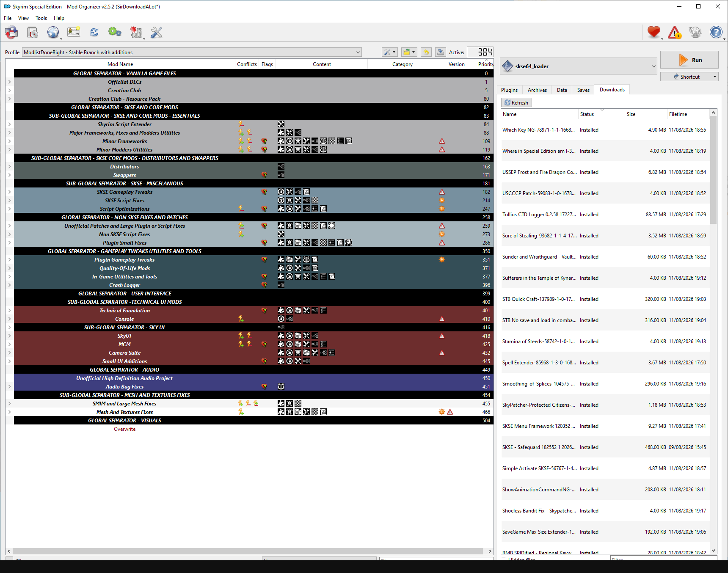Click warning triangle in Minor Frameworks row
Image resolution: width=728 pixels, height=573 pixels.
442,141
